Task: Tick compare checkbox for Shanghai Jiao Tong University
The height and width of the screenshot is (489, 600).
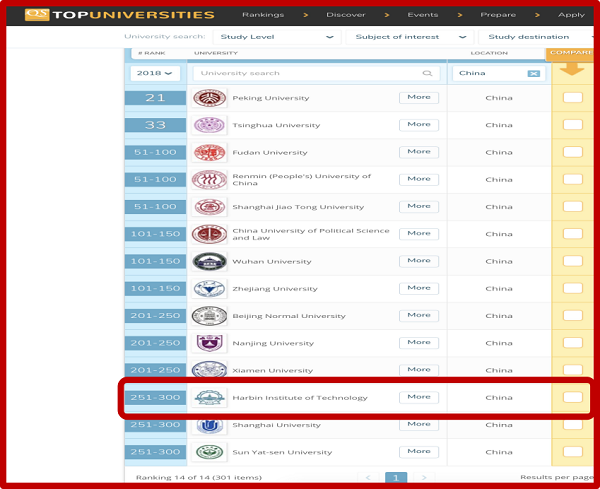Action: pos(573,206)
